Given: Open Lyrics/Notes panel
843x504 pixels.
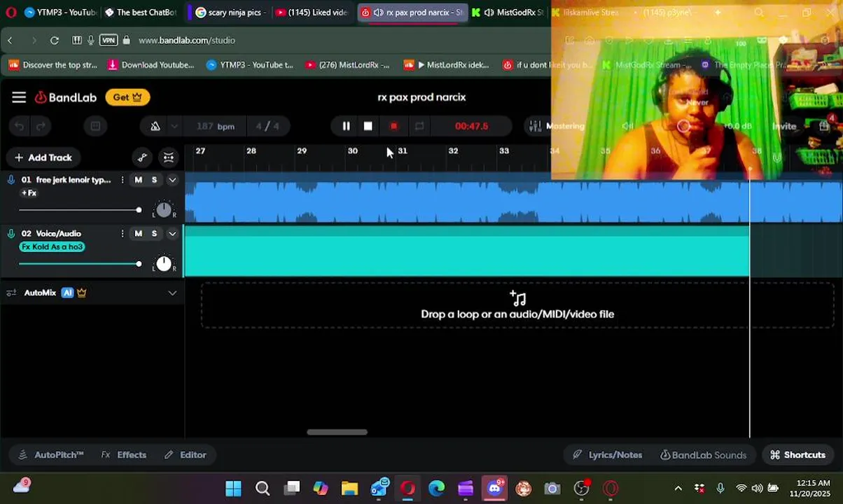Looking at the screenshot, I should tap(607, 455).
